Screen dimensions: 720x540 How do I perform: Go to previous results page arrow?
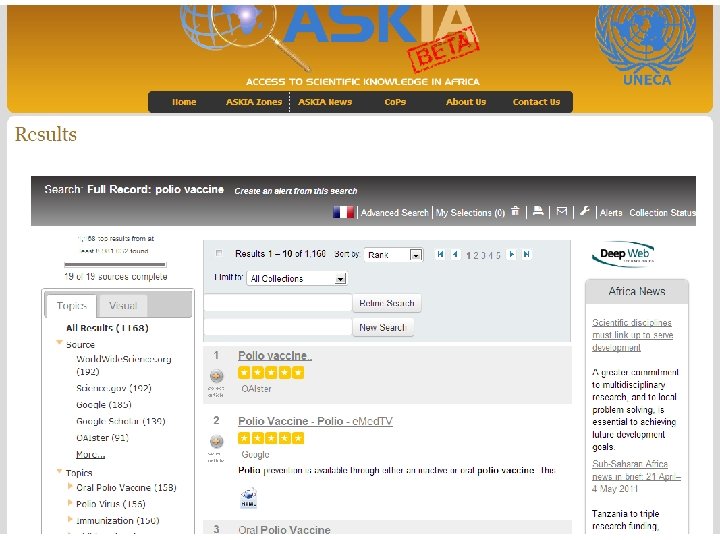pos(455,254)
